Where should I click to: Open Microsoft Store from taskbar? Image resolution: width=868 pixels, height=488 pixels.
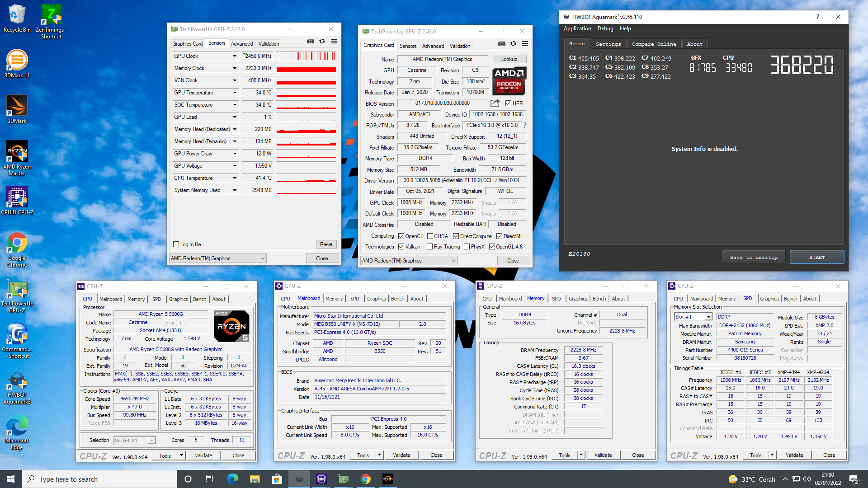click(x=277, y=479)
